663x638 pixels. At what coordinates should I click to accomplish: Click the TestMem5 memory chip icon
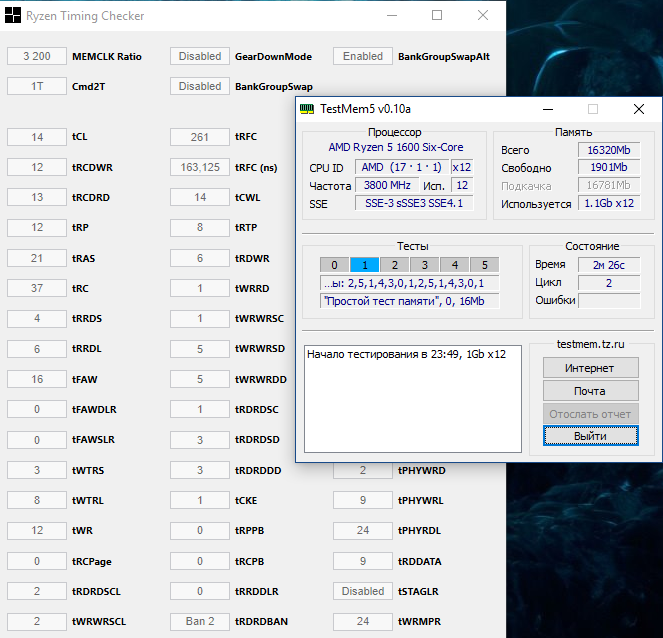pyautogui.click(x=307, y=109)
